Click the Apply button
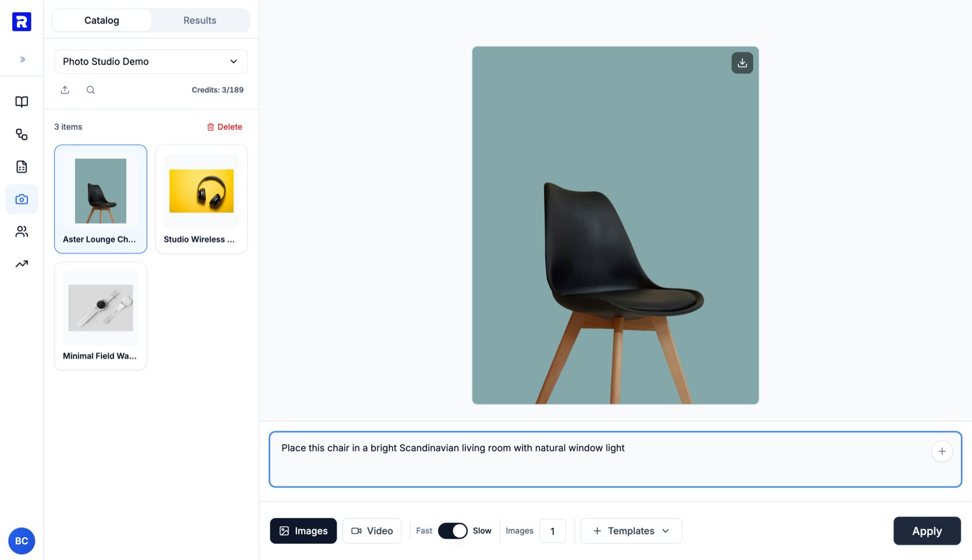This screenshot has width=972, height=560. pos(927,531)
